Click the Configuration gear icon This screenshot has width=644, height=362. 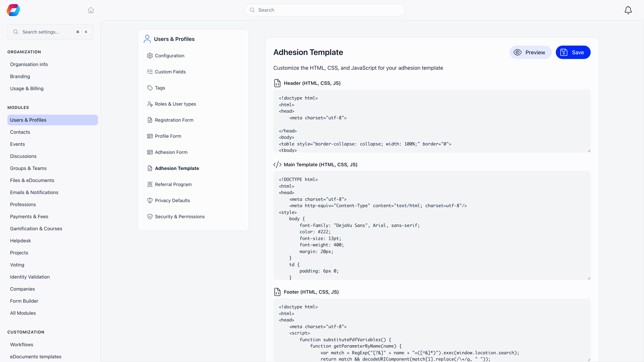(150, 56)
